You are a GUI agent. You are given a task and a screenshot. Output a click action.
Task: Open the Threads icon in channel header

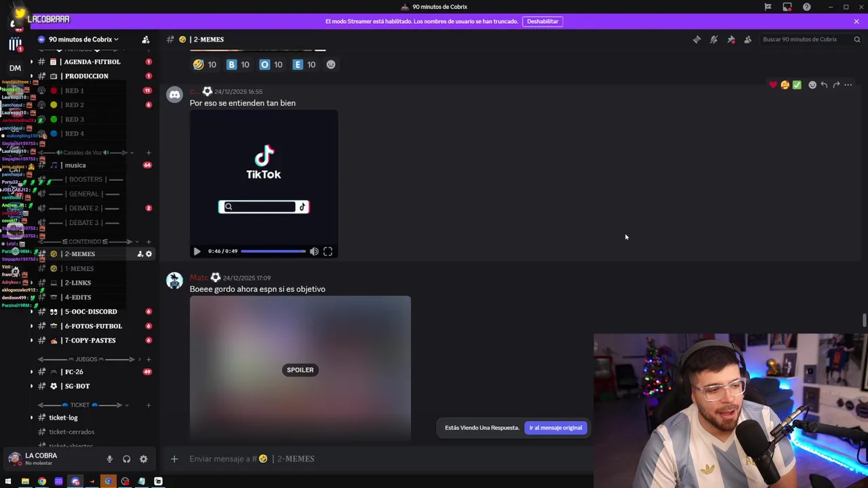[x=696, y=39]
